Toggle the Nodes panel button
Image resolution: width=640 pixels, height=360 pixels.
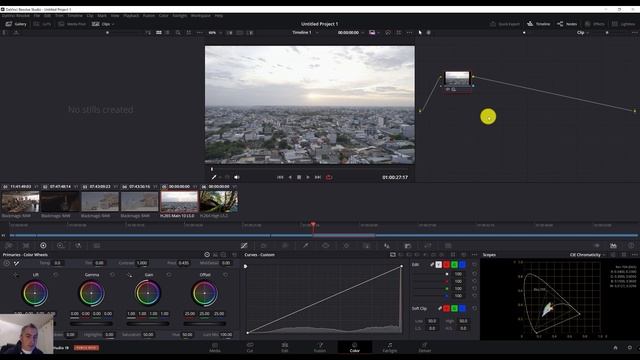(567, 24)
